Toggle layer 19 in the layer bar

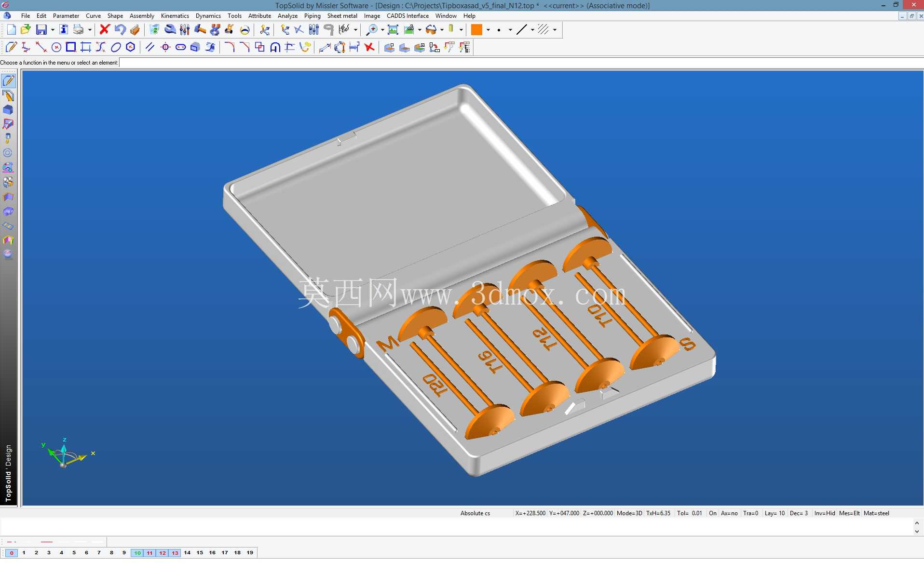point(250,553)
